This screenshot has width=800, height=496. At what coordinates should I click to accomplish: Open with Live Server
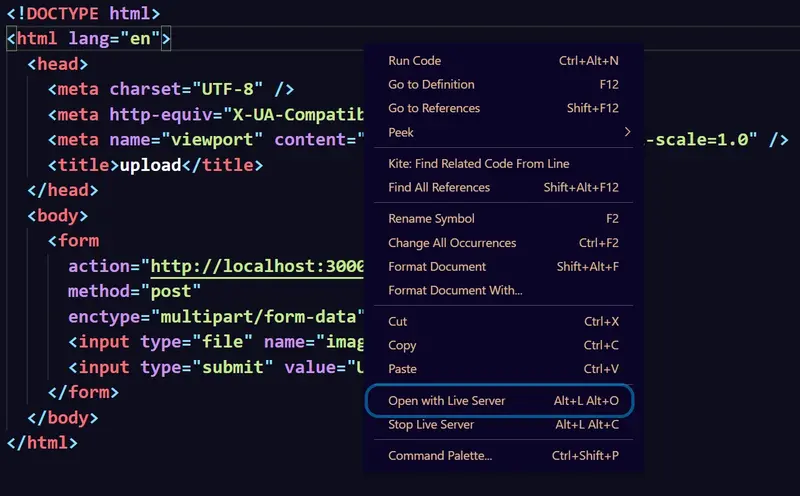447,401
